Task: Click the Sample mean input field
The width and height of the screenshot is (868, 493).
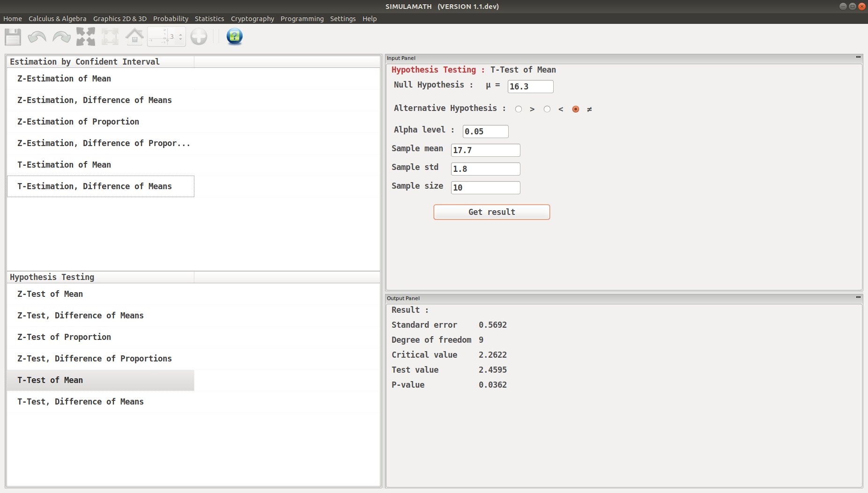Action: (x=485, y=150)
